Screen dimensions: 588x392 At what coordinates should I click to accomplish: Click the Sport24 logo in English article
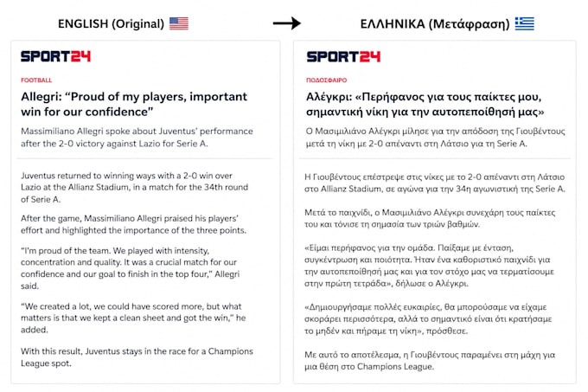[55, 56]
